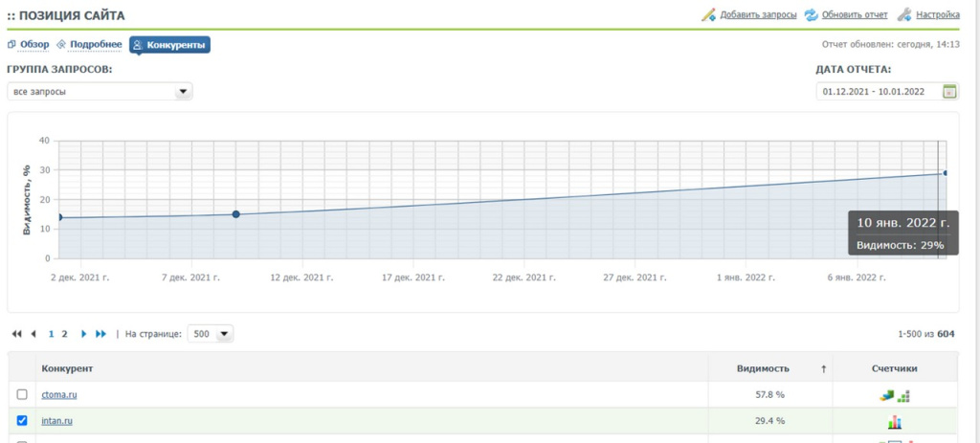This screenshot has width=980, height=443.
Task: Click the pencil icon beside Добавить запросы
Action: click(708, 15)
